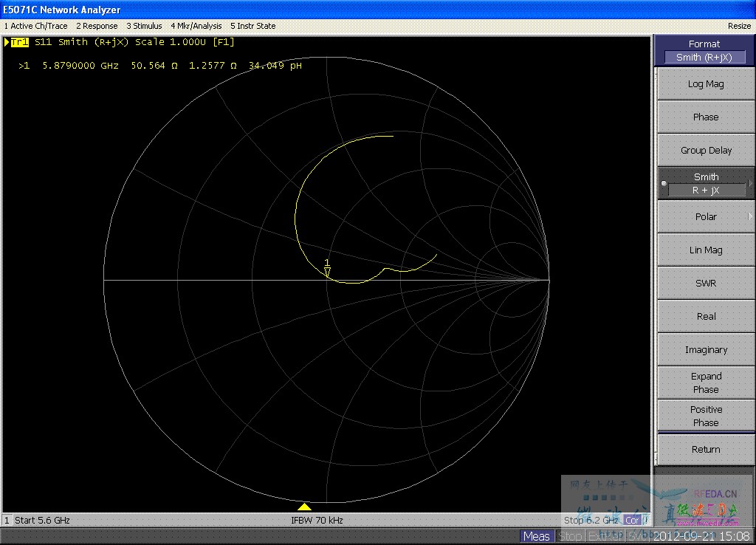Image resolution: width=756 pixels, height=545 pixels.
Task: Choose the Imaginary format softkey
Action: pos(706,349)
